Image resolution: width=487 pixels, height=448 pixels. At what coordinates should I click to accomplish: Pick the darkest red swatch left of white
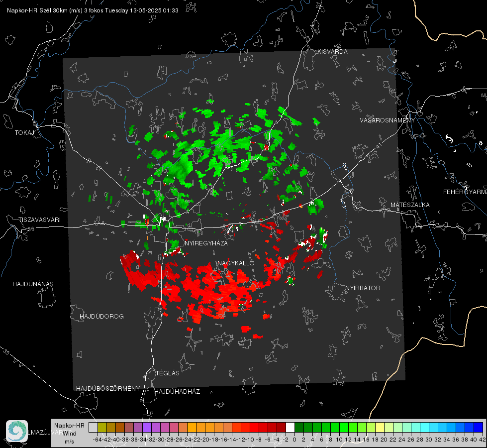point(281,427)
